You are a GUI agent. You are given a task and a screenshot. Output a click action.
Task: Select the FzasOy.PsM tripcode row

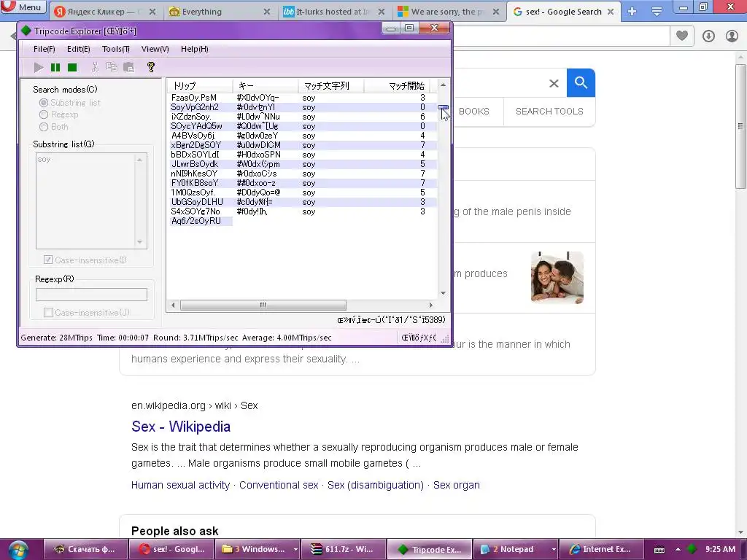tap(303, 98)
